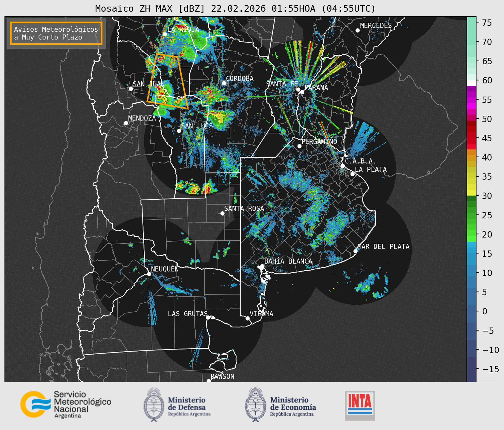Viewport: 504px width, 430px height.
Task: Select the white dot marking Mercedes
Action: [x=358, y=31]
